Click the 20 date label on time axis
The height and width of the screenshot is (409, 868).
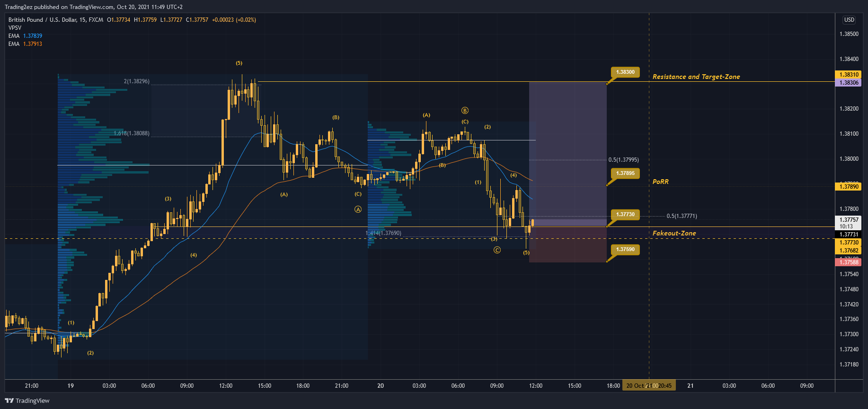coord(381,386)
